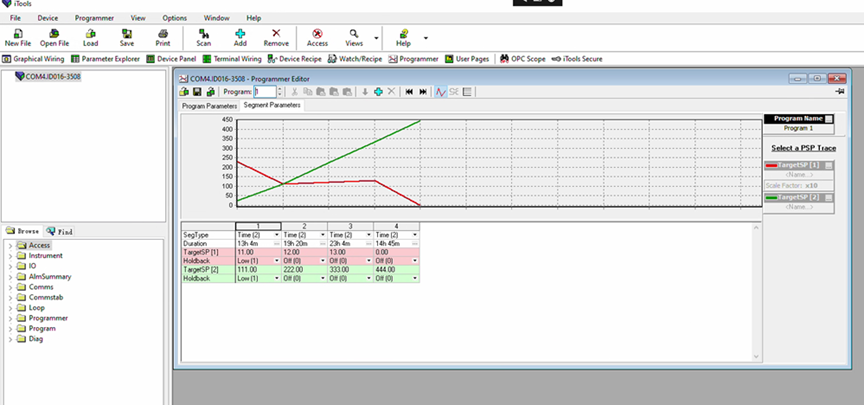The image size is (864, 405).
Task: Open the red Holdback dropdown for segment 1
Action: click(277, 261)
